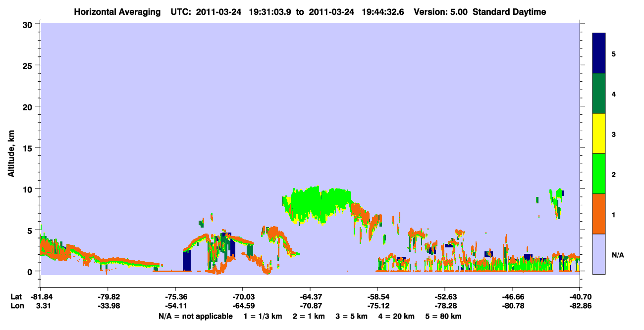The height and width of the screenshot is (330, 644).
Task: Click the 'Lat' row label
Action: (16, 297)
